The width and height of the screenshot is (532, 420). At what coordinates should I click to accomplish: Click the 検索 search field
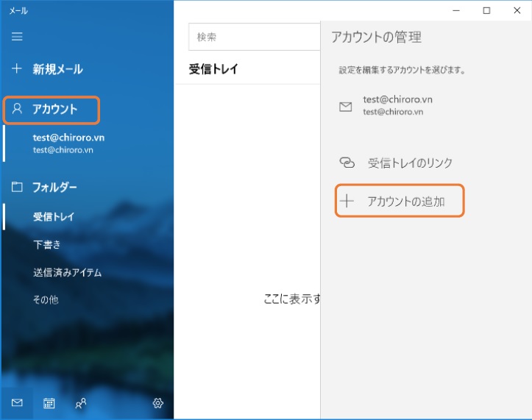pyautogui.click(x=255, y=37)
